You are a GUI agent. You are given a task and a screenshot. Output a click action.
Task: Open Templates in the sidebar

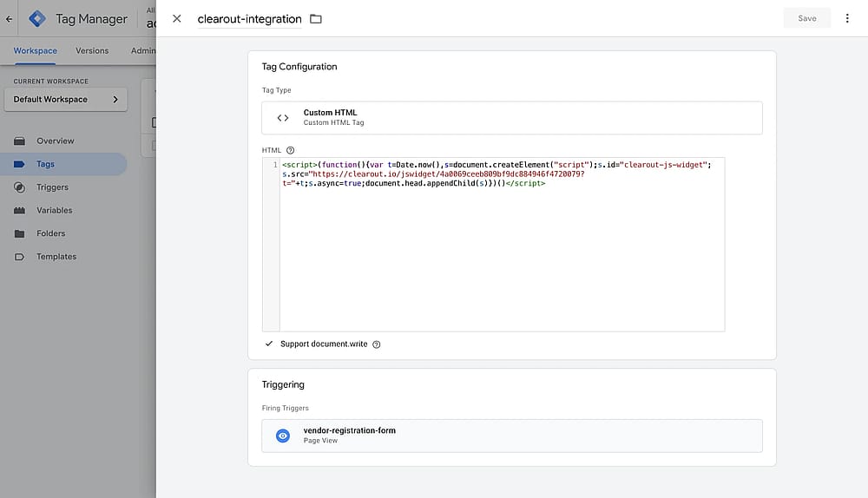(x=56, y=258)
